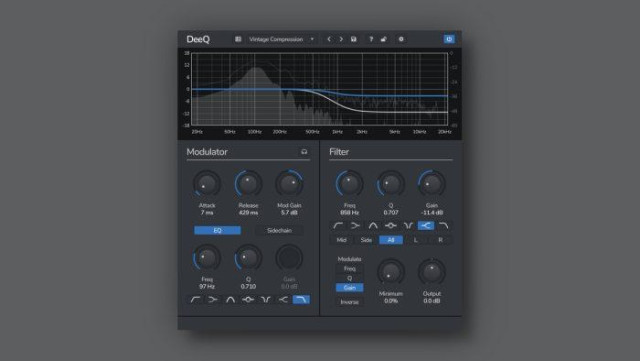Set filter channel mode to All

tap(391, 240)
